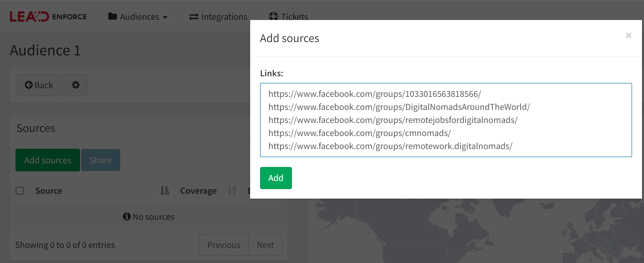Screen dimensions: 644x263
Task: Click the cmnomads group link line
Action: pyautogui.click(x=360, y=133)
